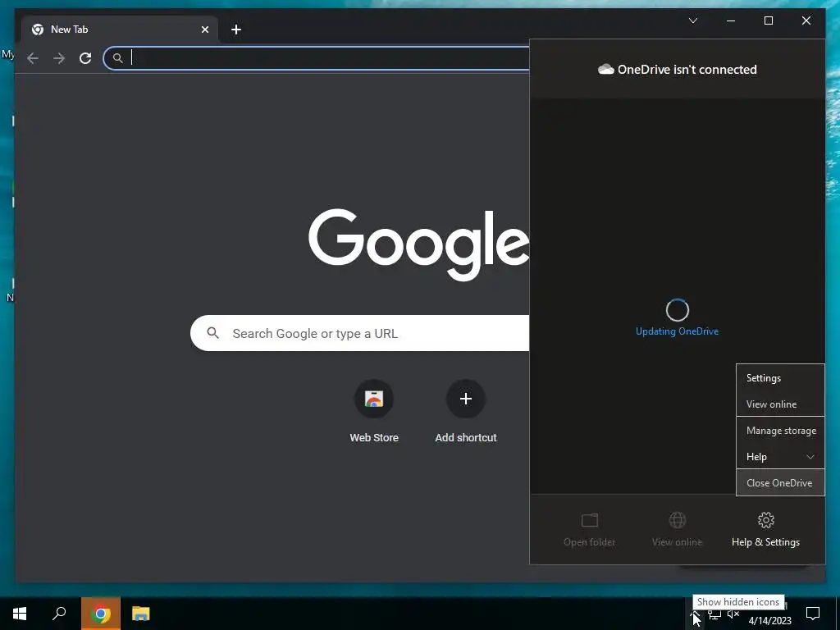The width and height of the screenshot is (840, 630).
Task: Open Windows taskbar search
Action: pyautogui.click(x=59, y=614)
